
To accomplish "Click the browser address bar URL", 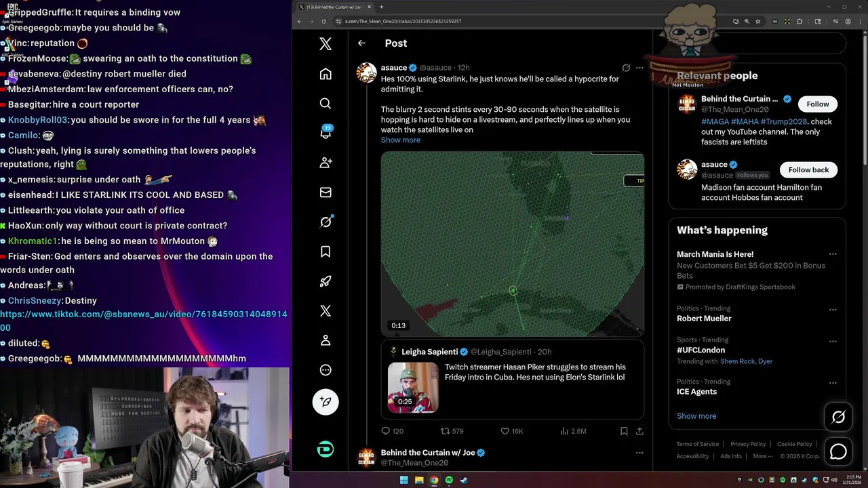I will [x=403, y=21].
